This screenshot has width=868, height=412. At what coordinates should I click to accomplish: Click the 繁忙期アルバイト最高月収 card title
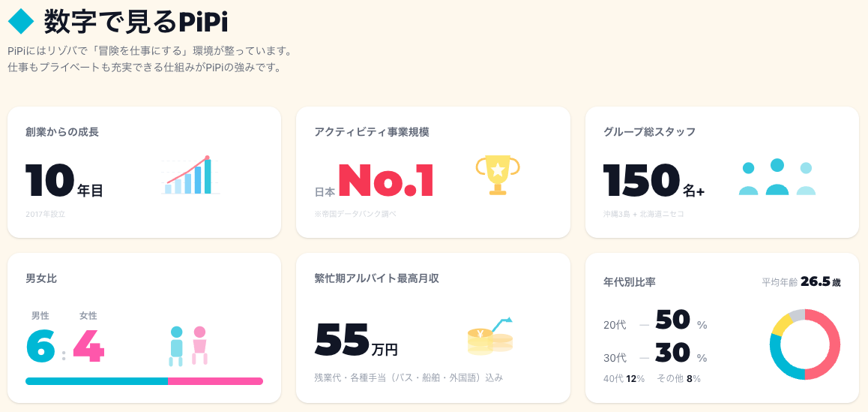click(376, 278)
